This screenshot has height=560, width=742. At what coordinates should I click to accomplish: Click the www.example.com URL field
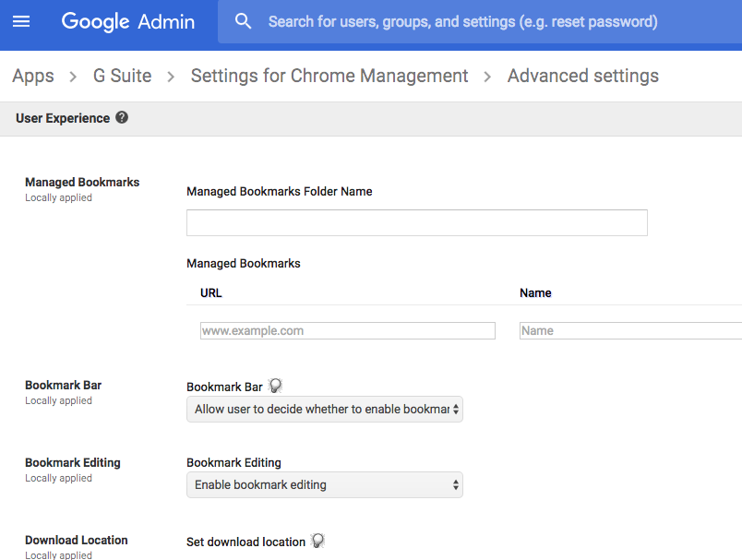[x=348, y=330]
